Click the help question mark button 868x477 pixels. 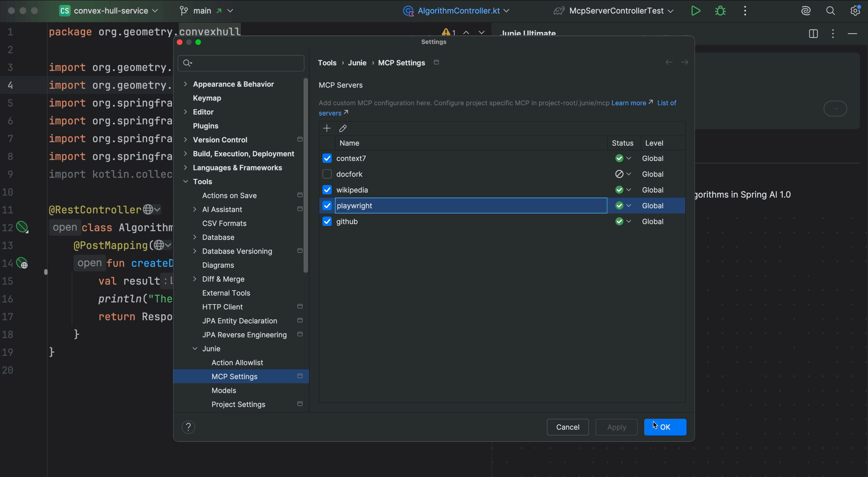[188, 427]
